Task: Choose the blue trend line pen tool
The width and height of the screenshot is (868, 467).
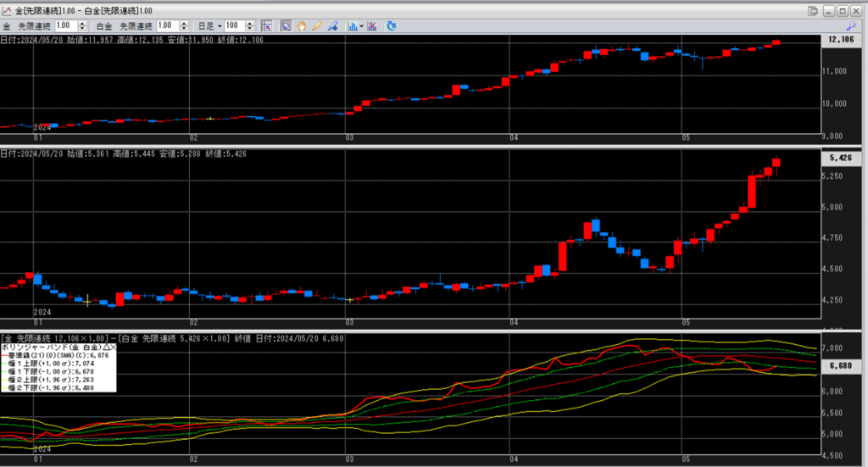Action: point(332,26)
